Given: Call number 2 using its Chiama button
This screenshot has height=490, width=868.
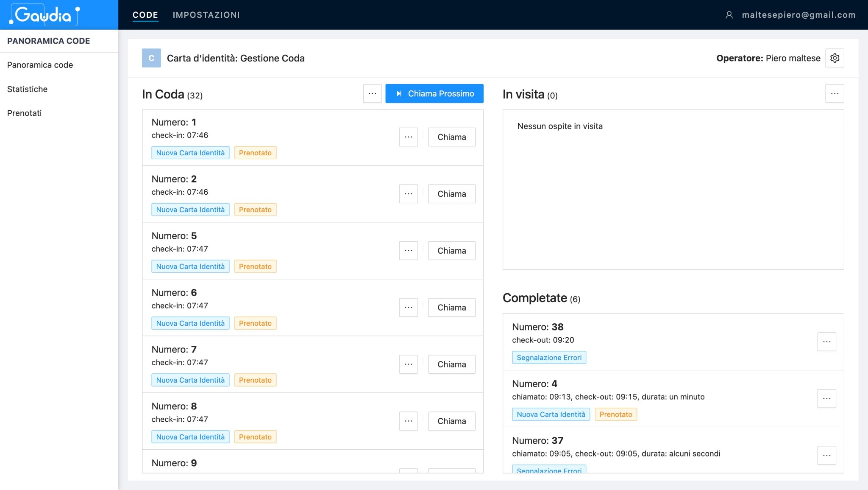Looking at the screenshot, I should tap(452, 193).
